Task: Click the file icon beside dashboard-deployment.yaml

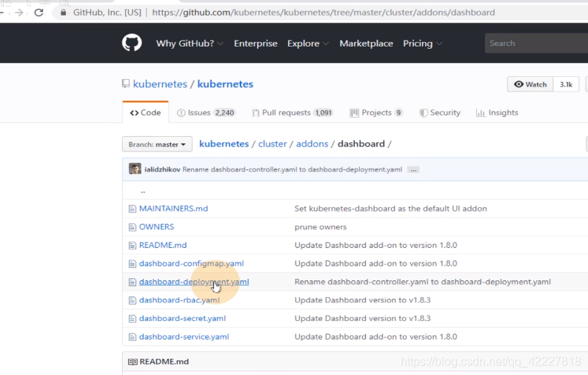Action: click(x=132, y=282)
